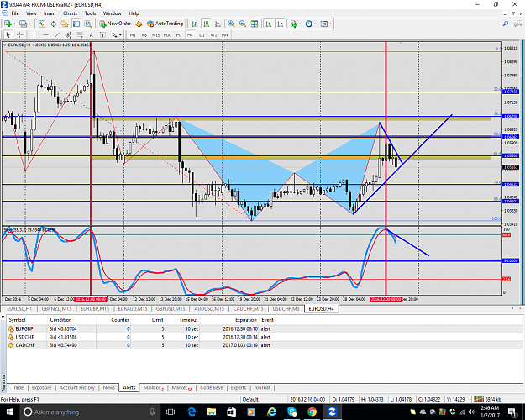Draw a vertical line tool
The image size is (525, 420).
pos(34,34)
